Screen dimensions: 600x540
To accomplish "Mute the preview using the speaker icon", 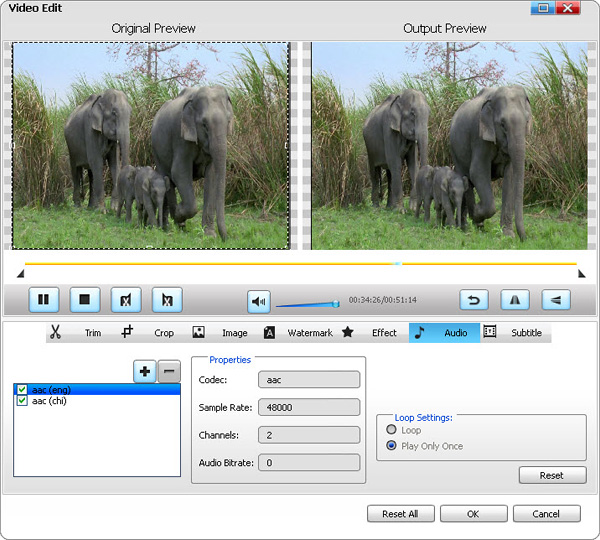I will pos(259,302).
